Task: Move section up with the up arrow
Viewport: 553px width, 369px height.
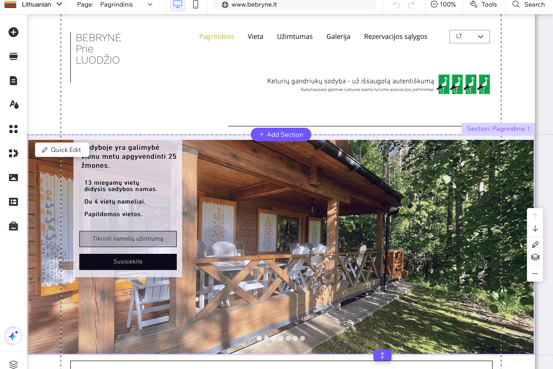Action: click(x=535, y=216)
